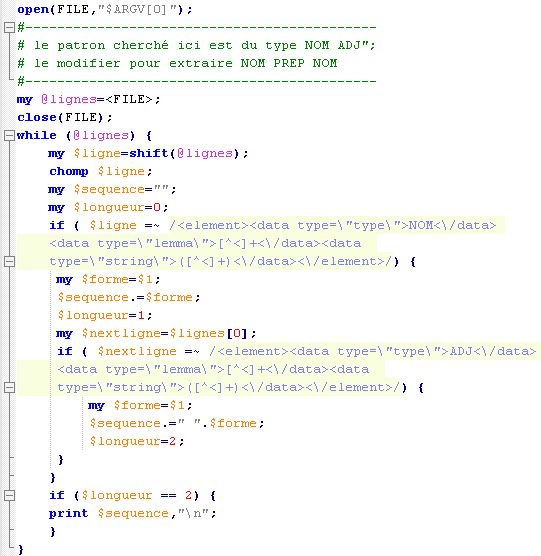
Task: Click the my @lignes=<FILE>; line
Action: coord(89,99)
